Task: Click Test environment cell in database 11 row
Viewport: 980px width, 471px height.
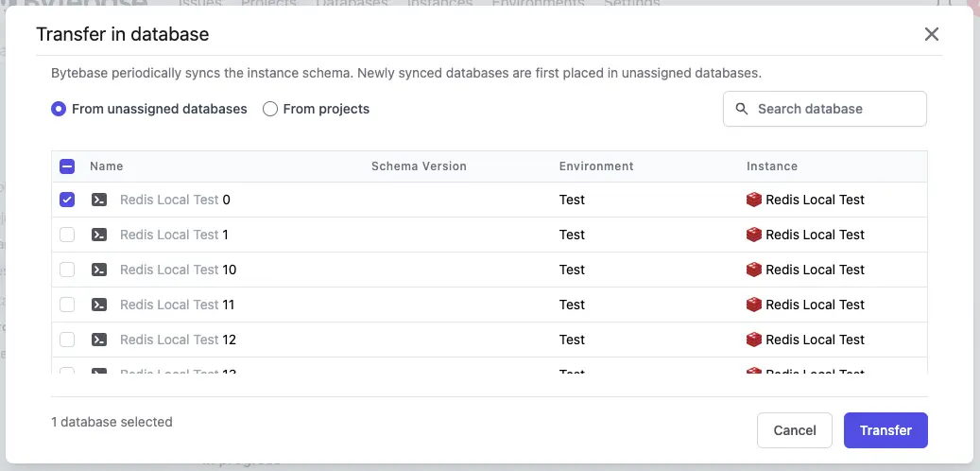Action: coord(572,305)
